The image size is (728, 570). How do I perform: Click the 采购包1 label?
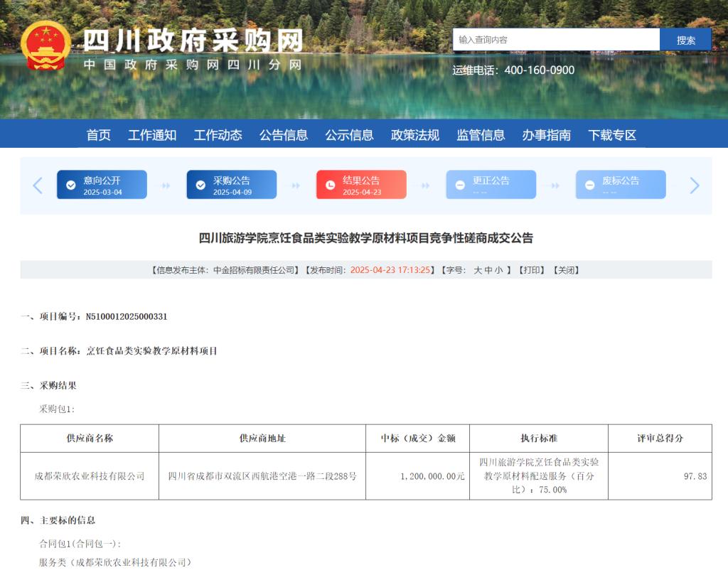[x=57, y=409]
